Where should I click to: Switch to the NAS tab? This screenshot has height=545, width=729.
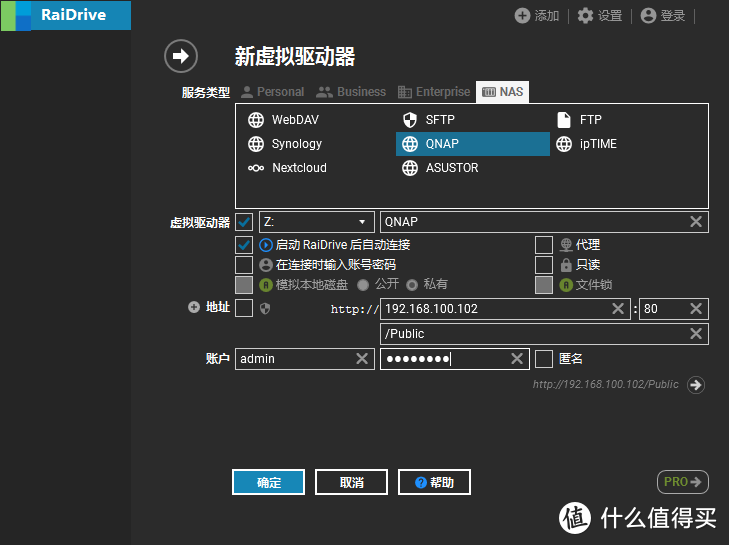[503, 92]
